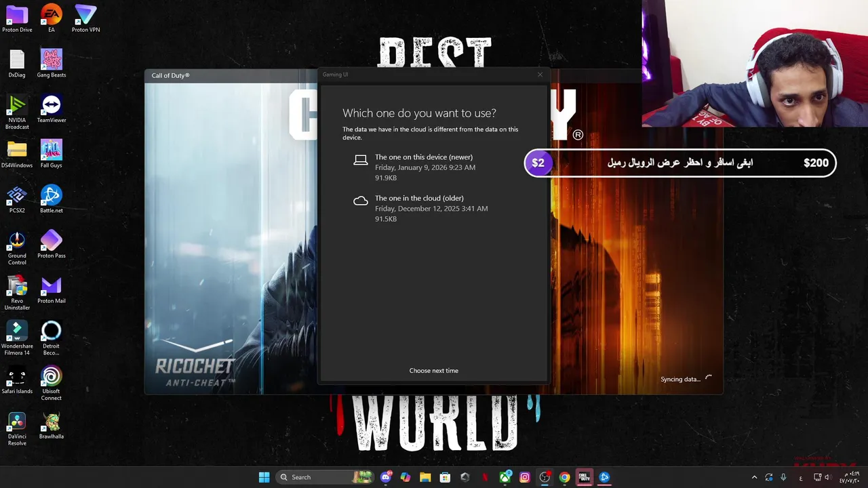
Task: Launch Gang Beasts shortcut
Action: coord(52,64)
